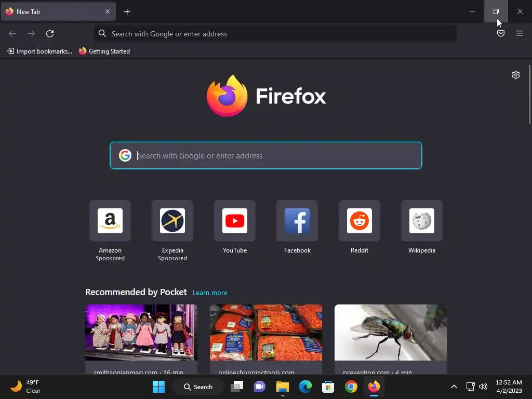Viewport: 532px width, 399px height.
Task: Open Task View on taskbar
Action: [237, 387]
